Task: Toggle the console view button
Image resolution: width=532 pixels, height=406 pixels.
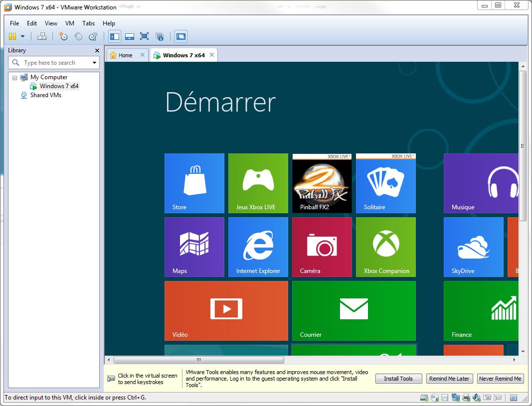Action: pyautogui.click(x=181, y=36)
